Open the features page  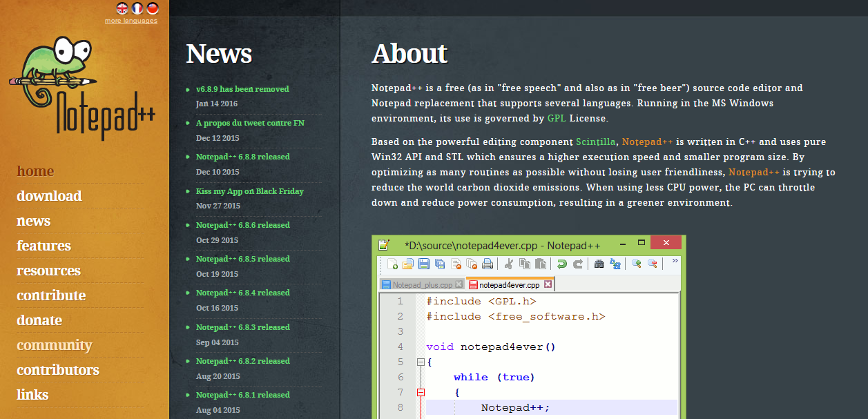point(44,246)
